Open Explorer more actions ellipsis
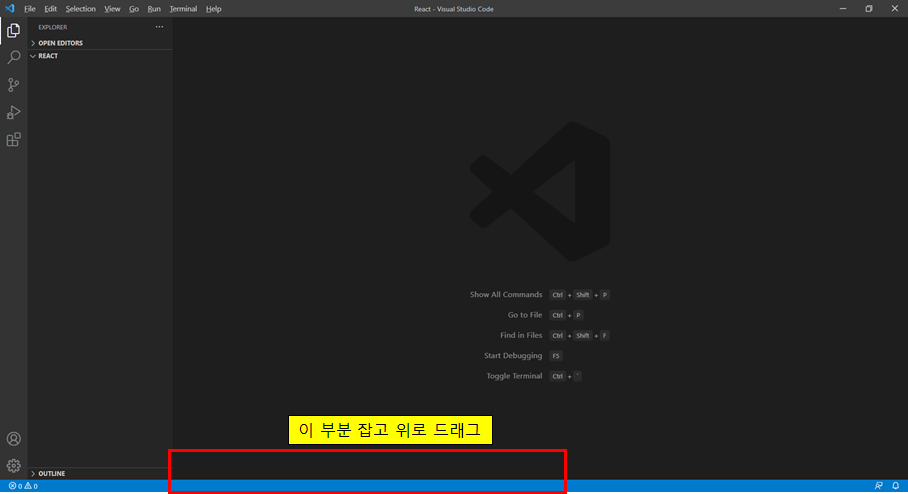 [x=159, y=27]
